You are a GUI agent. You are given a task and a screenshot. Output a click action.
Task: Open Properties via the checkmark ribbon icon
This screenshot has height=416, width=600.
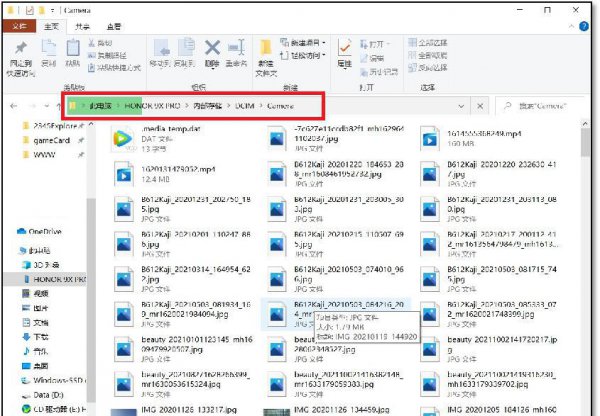point(345,50)
